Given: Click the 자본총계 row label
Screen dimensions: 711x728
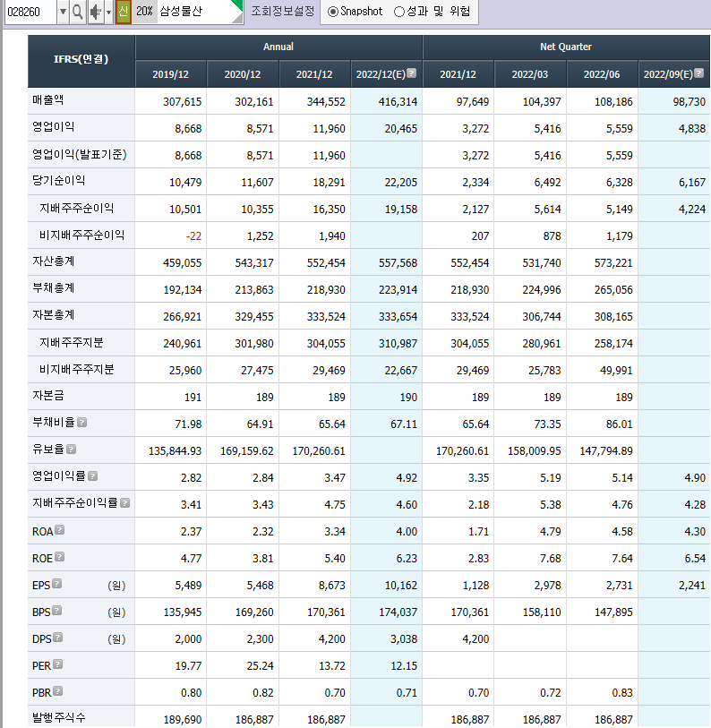Looking at the screenshot, I should [x=54, y=315].
